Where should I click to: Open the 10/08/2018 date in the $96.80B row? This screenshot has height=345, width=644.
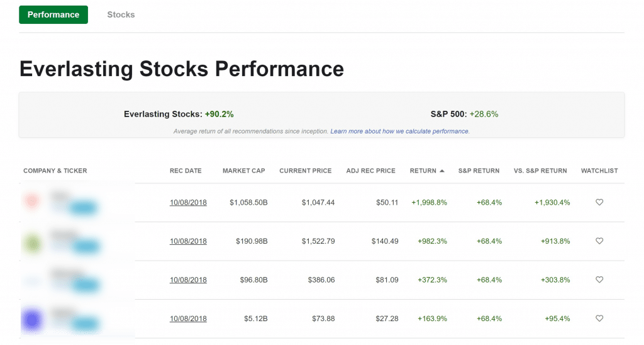(x=188, y=280)
